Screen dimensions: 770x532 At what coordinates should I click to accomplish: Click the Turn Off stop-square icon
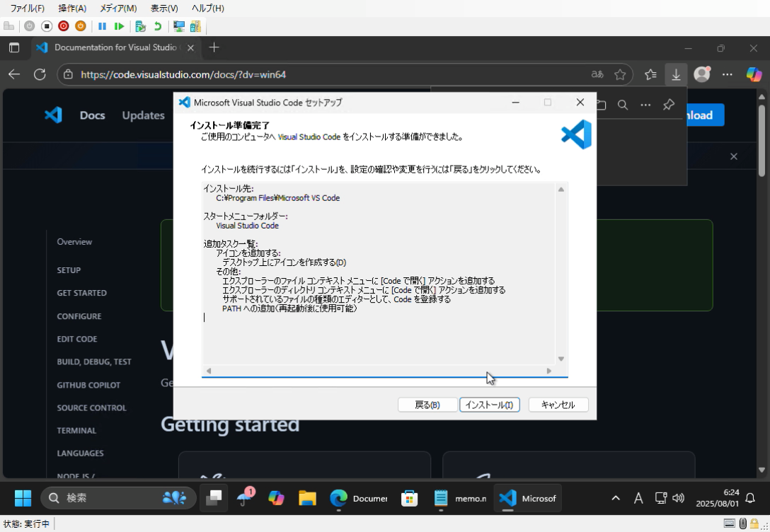[x=47, y=26]
